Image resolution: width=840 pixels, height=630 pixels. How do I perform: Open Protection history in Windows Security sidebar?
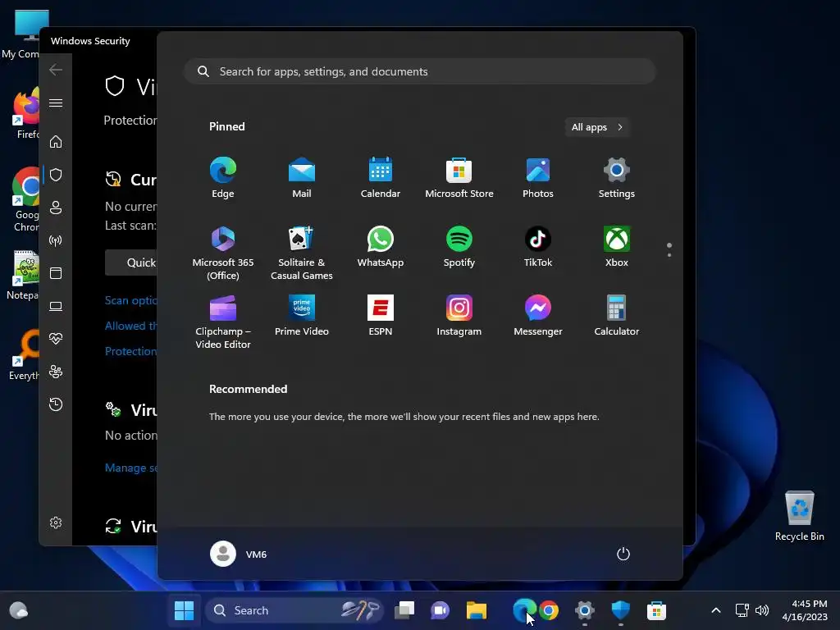click(56, 404)
